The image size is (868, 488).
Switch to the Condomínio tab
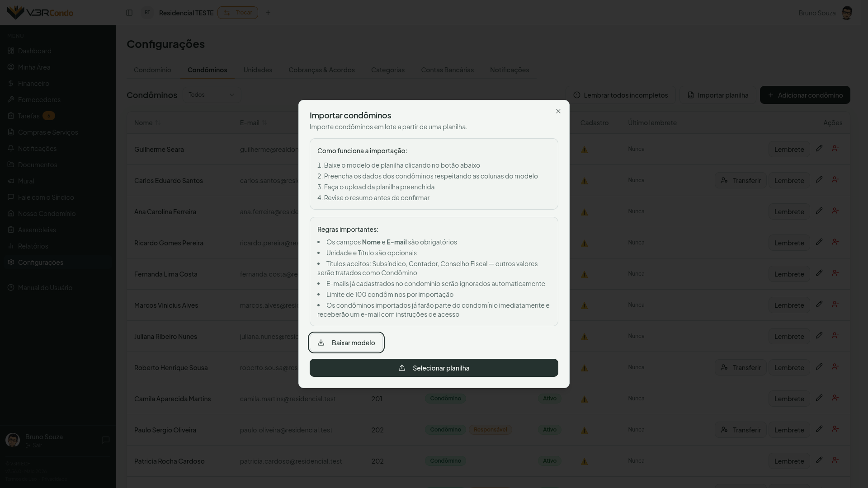pos(152,70)
